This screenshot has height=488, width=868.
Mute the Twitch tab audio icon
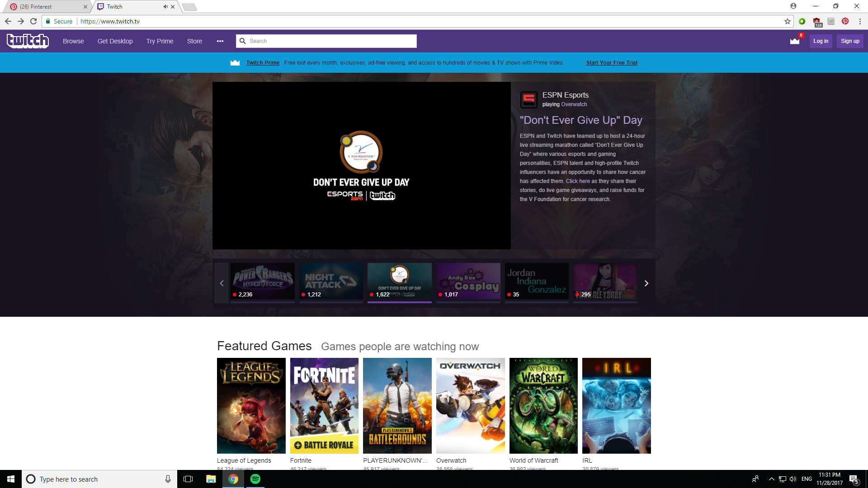(x=165, y=7)
